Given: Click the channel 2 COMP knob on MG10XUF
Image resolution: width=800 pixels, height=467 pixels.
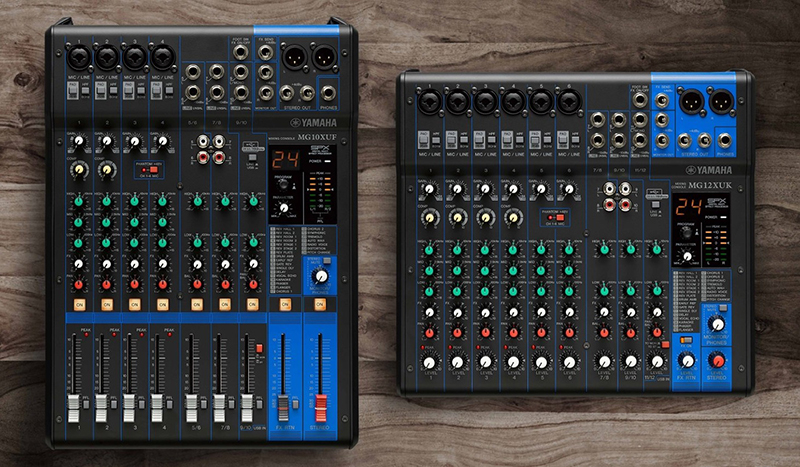Looking at the screenshot, I should click(x=107, y=169).
